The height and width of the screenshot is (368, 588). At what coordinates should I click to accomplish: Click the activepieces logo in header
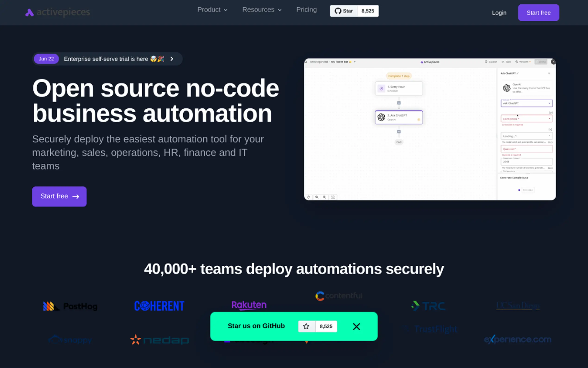coord(58,12)
